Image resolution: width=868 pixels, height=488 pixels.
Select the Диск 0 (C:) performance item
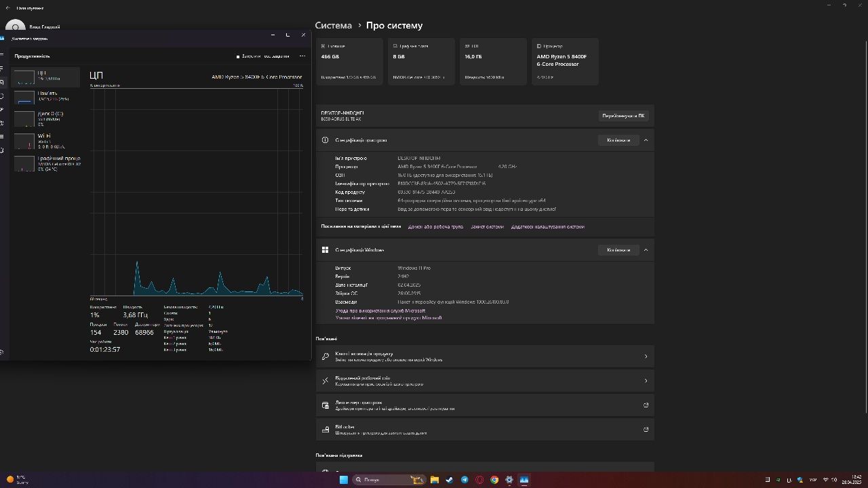[x=46, y=119]
